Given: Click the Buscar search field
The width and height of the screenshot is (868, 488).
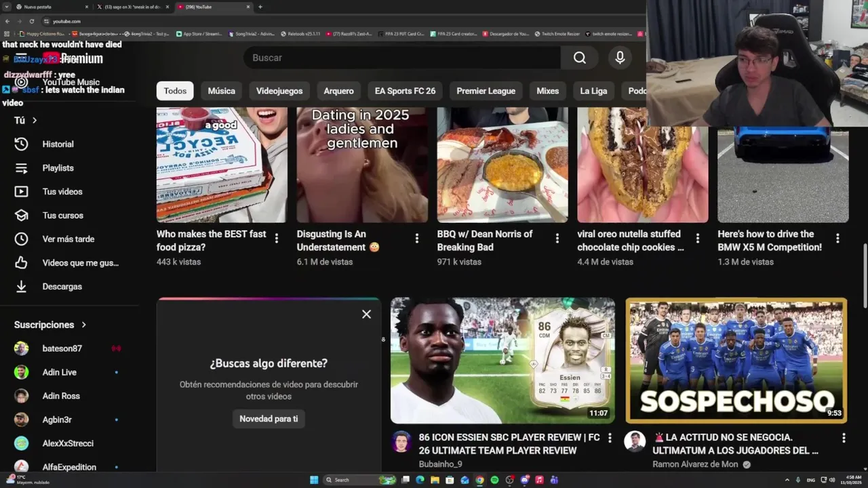Looking at the screenshot, I should 403,58.
